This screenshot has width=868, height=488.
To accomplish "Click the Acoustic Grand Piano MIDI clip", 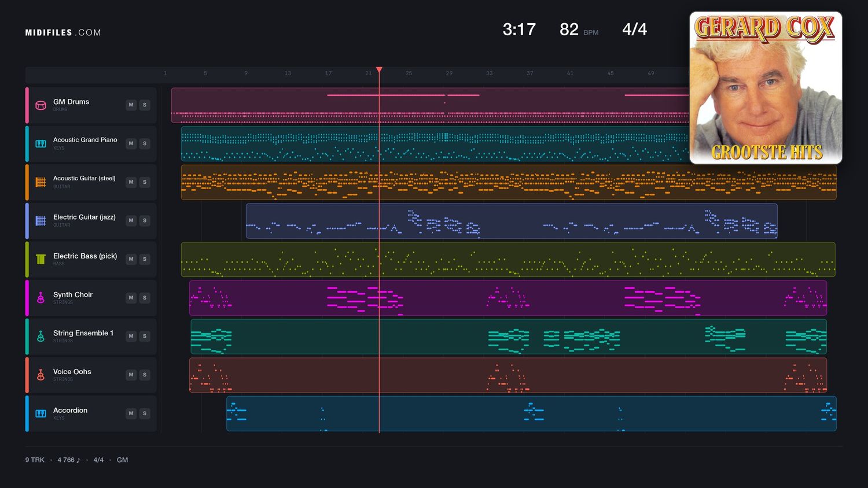I will [x=435, y=144].
